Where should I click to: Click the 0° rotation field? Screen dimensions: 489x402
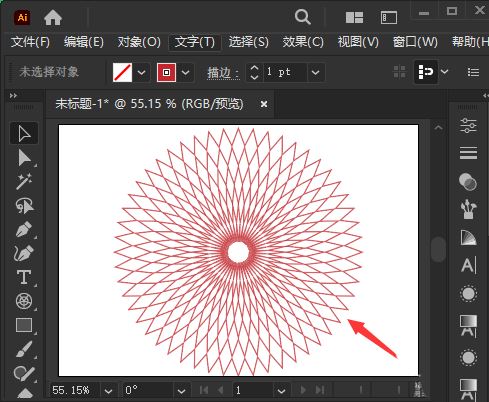tap(148, 390)
